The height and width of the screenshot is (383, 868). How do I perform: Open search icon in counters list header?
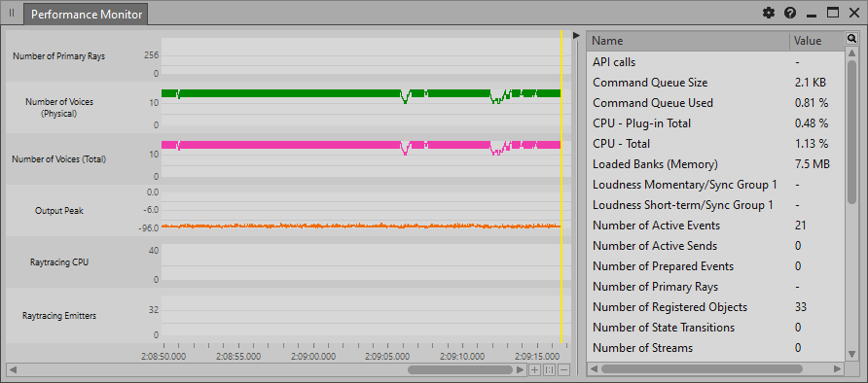tap(851, 38)
